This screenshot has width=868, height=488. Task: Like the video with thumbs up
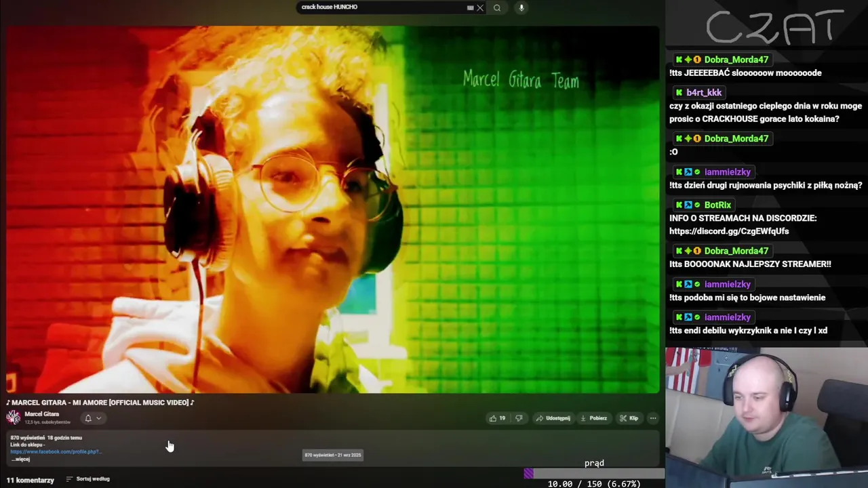[497, 418]
